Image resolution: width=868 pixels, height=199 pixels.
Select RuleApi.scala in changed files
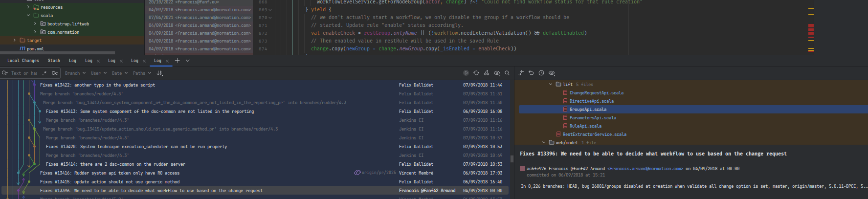585,126
